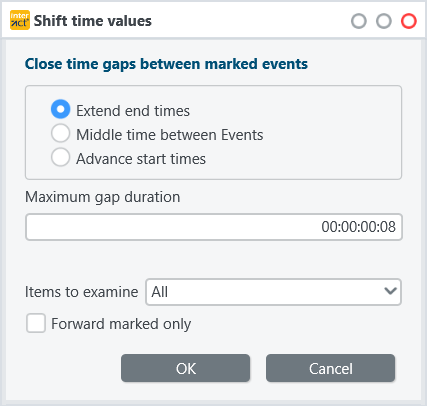Dismiss the dialog with the Cancel button

click(330, 368)
